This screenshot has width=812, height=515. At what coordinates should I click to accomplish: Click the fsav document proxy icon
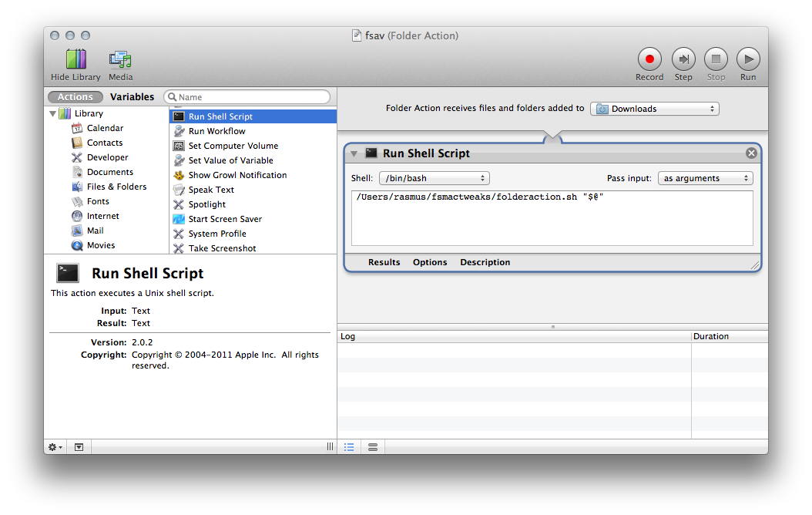(356, 35)
